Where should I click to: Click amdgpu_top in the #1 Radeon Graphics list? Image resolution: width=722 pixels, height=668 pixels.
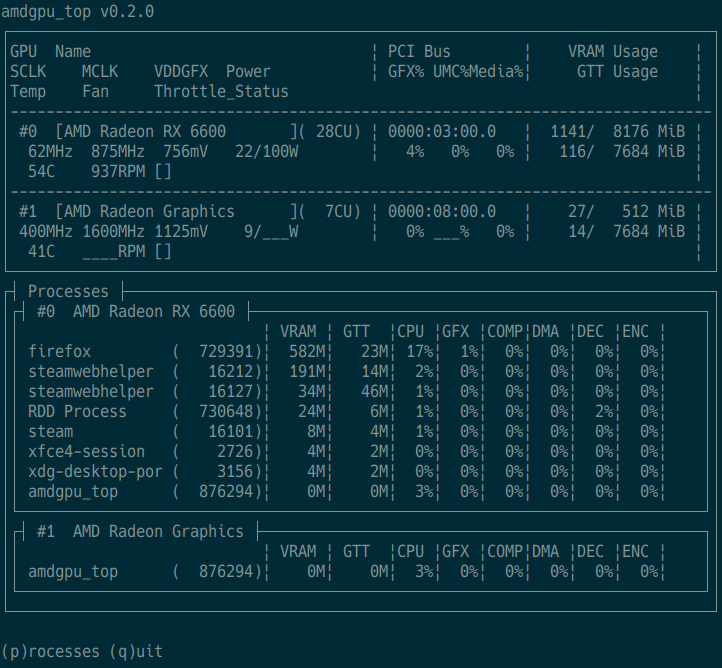tap(73, 572)
